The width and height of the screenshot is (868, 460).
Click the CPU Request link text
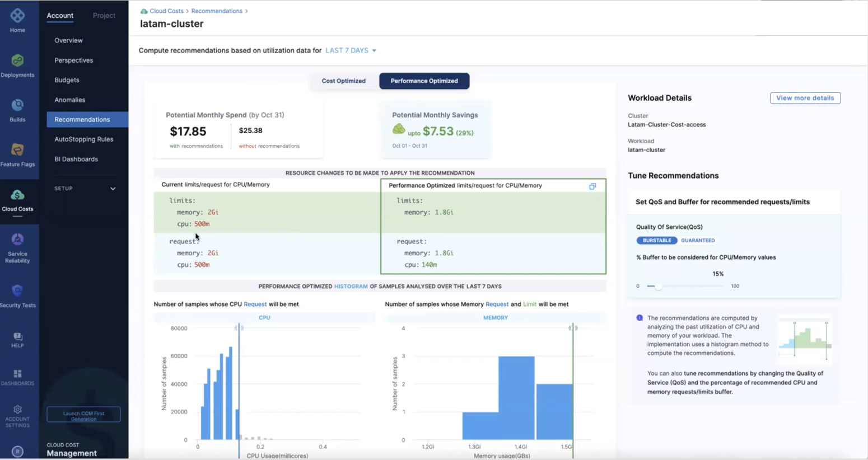pos(255,304)
